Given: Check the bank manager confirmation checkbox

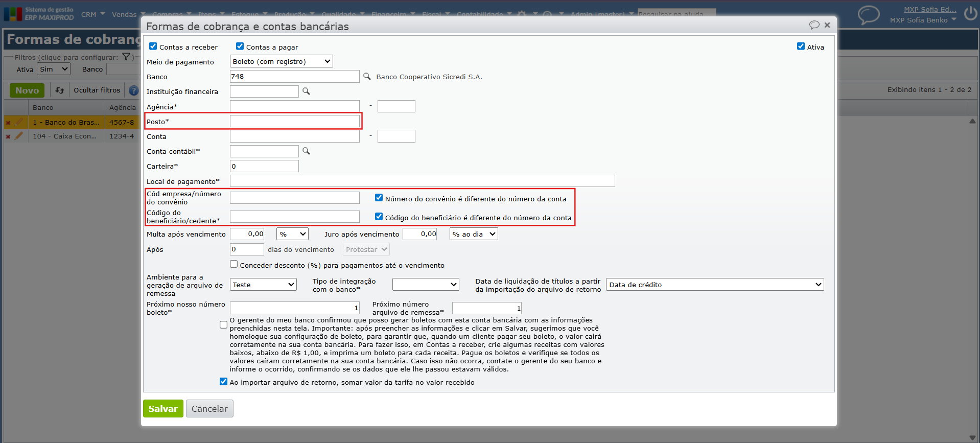Looking at the screenshot, I should [x=223, y=324].
